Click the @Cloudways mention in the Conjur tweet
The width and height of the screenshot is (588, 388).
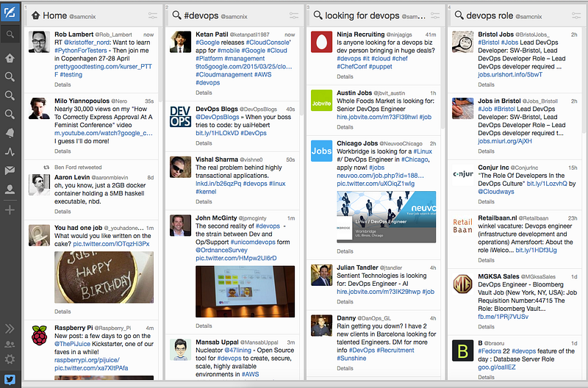pyautogui.click(x=495, y=192)
